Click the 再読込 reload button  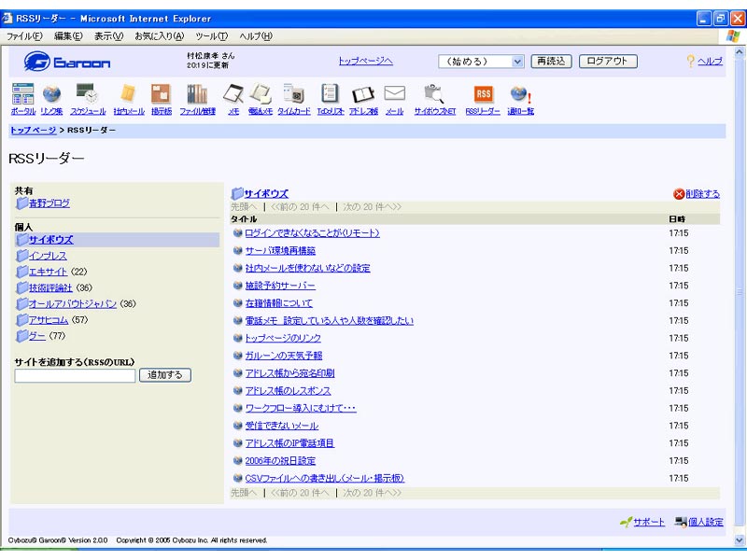(550, 62)
